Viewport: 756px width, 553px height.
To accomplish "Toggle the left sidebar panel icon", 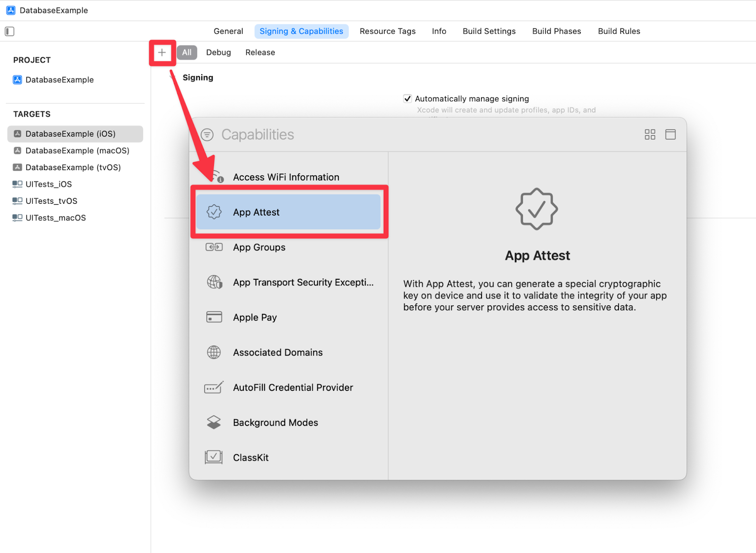I will (x=9, y=31).
